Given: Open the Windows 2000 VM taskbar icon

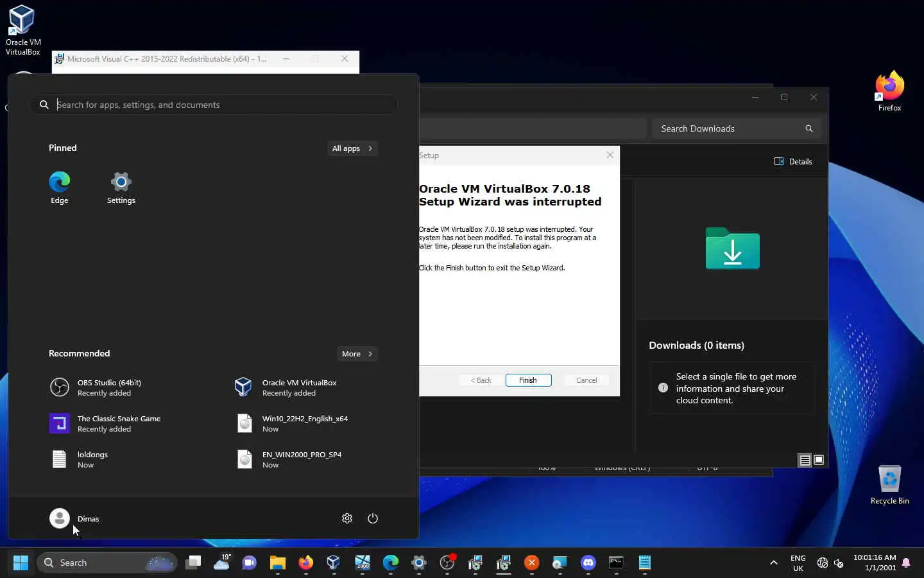Looking at the screenshot, I should pyautogui.click(x=363, y=563).
